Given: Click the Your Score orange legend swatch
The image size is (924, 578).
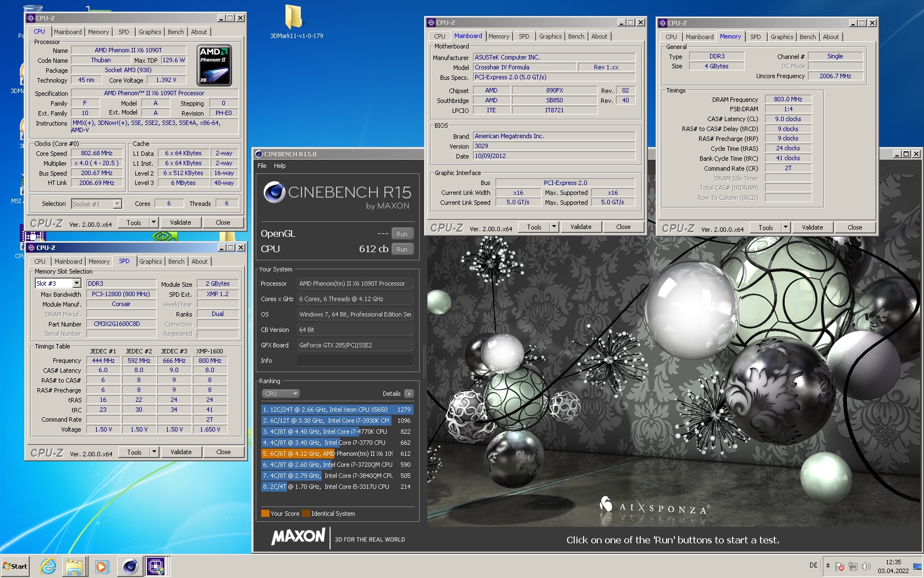Looking at the screenshot, I should click(265, 514).
